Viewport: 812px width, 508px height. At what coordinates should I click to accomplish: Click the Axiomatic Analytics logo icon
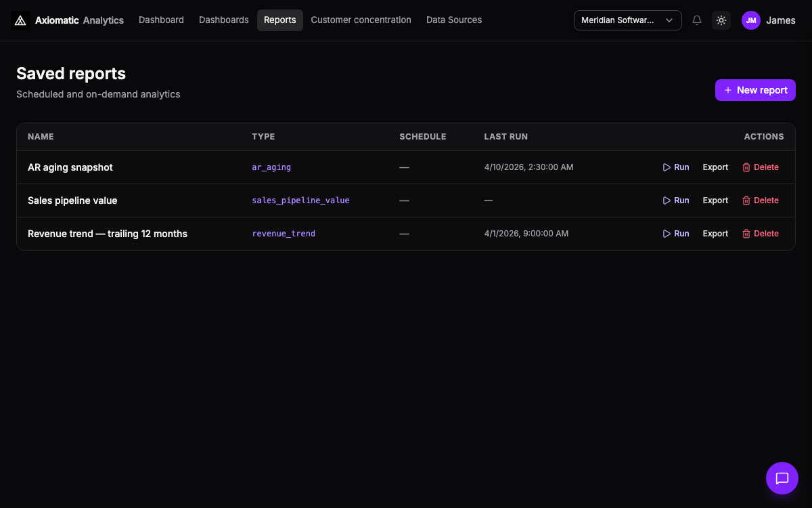[x=20, y=20]
